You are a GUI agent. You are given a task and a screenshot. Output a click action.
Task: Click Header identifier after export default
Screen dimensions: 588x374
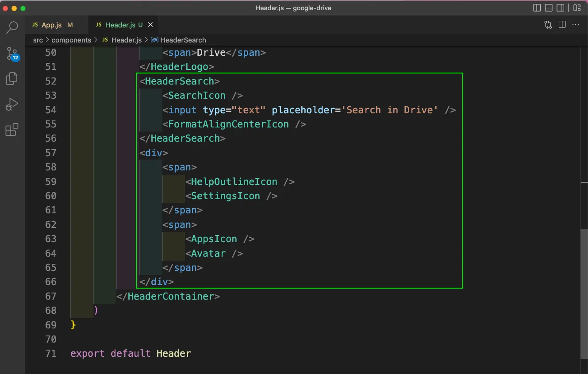pos(174,353)
